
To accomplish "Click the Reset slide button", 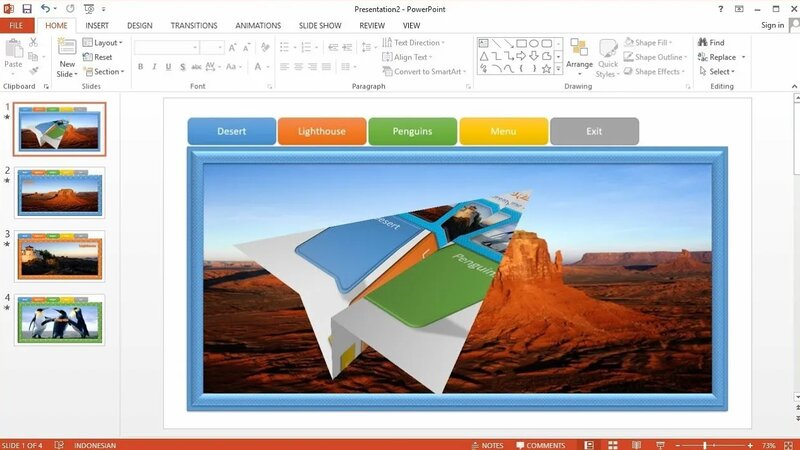I will coord(97,57).
